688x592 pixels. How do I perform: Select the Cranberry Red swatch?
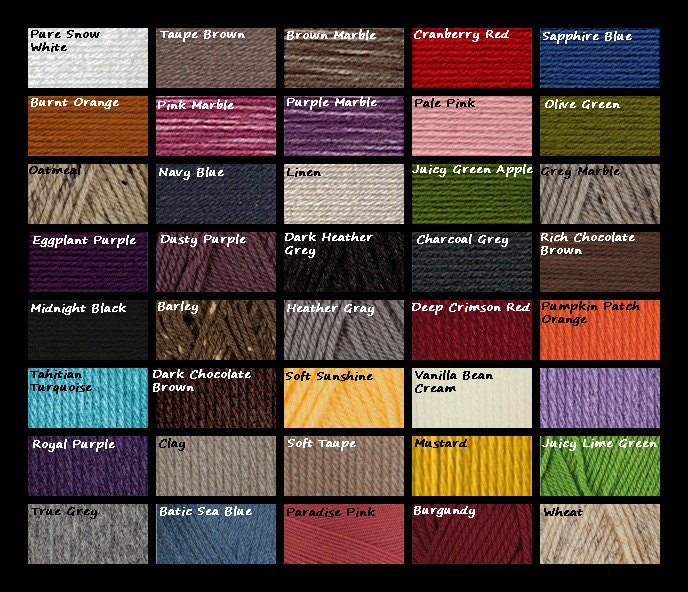[x=472, y=58]
